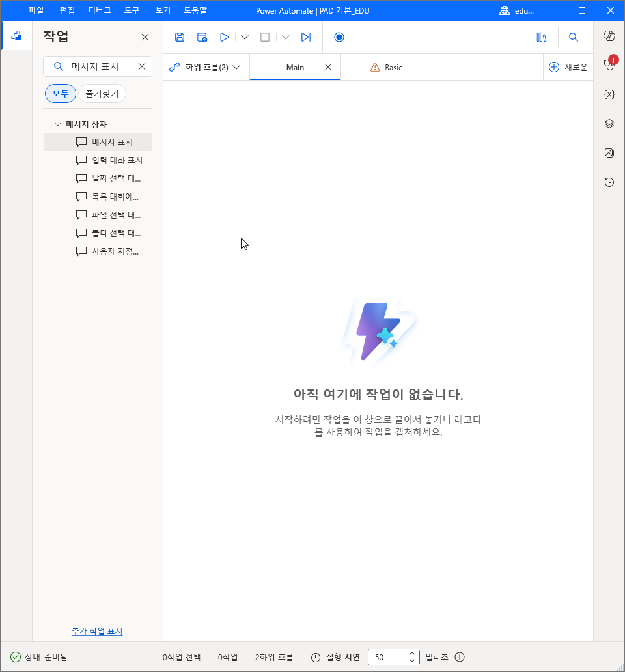Open the 하위 흐름(2) dropdown
The width and height of the screenshot is (625, 672).
pyautogui.click(x=206, y=67)
